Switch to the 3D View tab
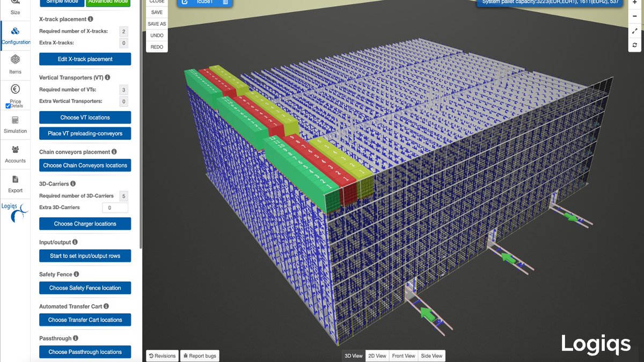644x362 pixels. [x=354, y=356]
